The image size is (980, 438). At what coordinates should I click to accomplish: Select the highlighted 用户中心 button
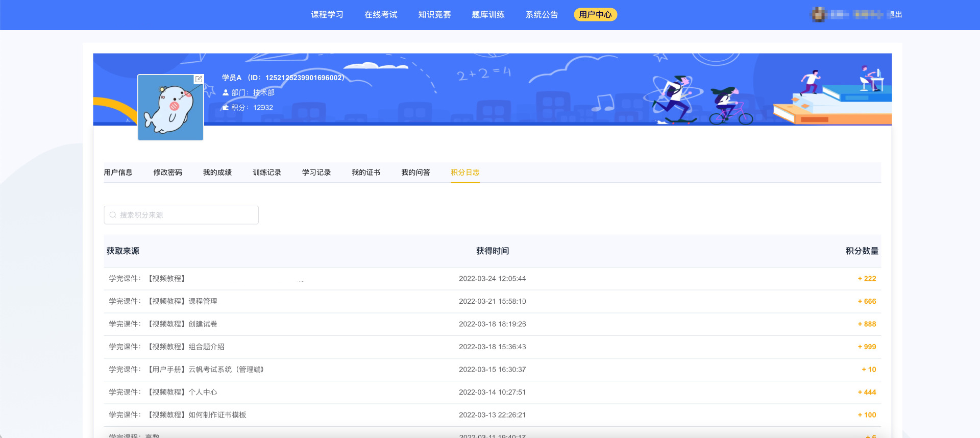click(595, 15)
